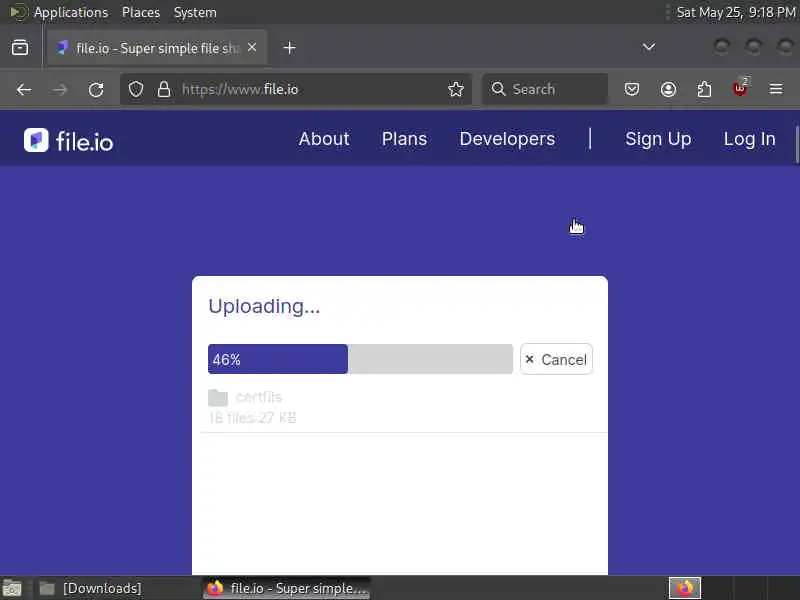The height and width of the screenshot is (600, 800).
Task: Click the system logo icon beside Applications
Action: [18, 12]
